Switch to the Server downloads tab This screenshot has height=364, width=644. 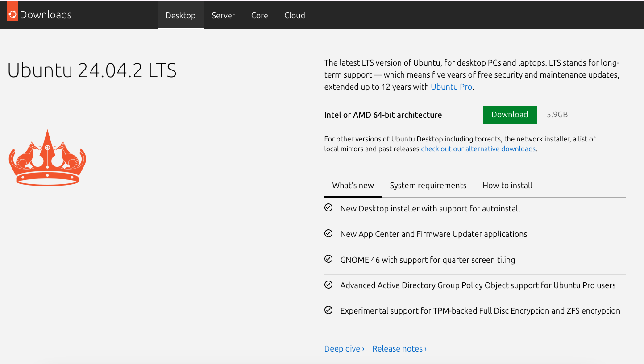pos(223,15)
